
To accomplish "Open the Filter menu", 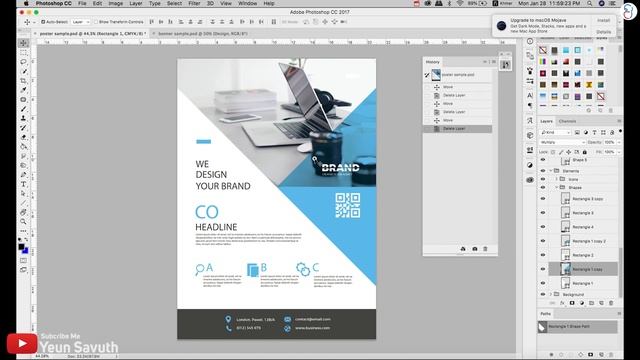I will point(194,3).
